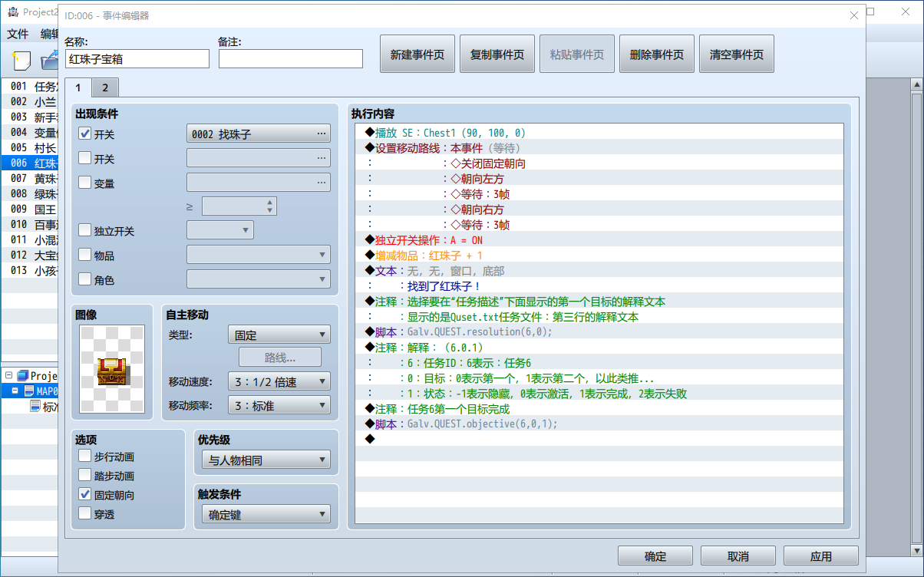Enable the 步行动画 option

(x=85, y=457)
